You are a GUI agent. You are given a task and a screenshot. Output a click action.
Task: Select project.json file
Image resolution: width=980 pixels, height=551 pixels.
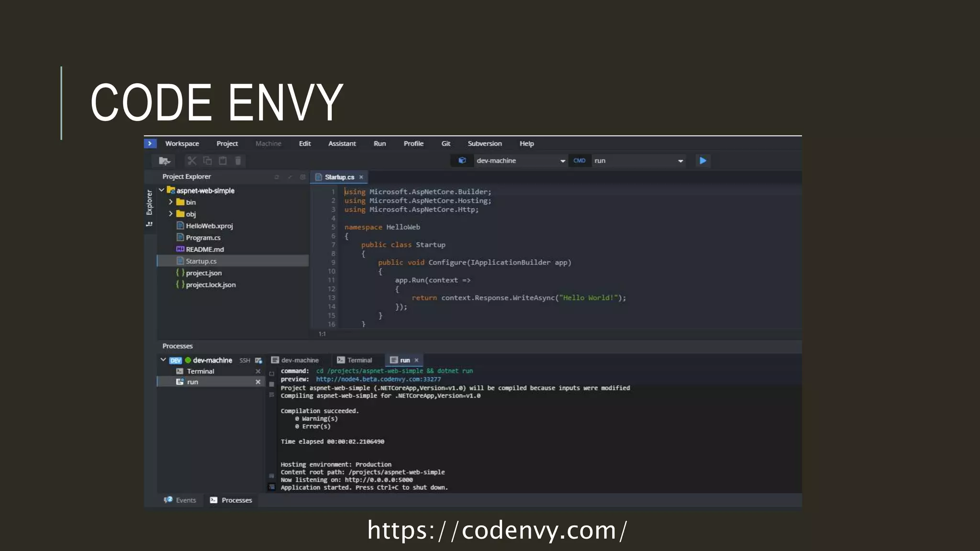(203, 273)
